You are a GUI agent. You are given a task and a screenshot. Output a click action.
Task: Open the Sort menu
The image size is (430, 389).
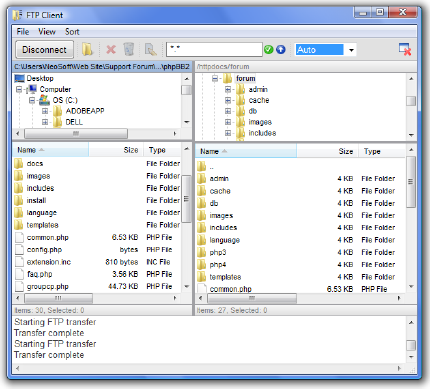coord(72,32)
